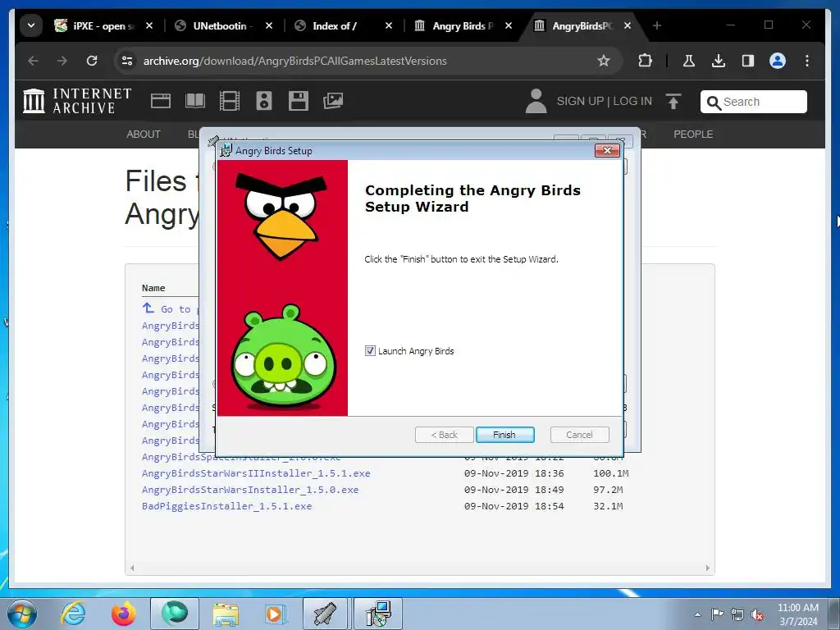Open Internet Archive Audio speaker icon
Screen dimensions: 840x630
(263, 101)
